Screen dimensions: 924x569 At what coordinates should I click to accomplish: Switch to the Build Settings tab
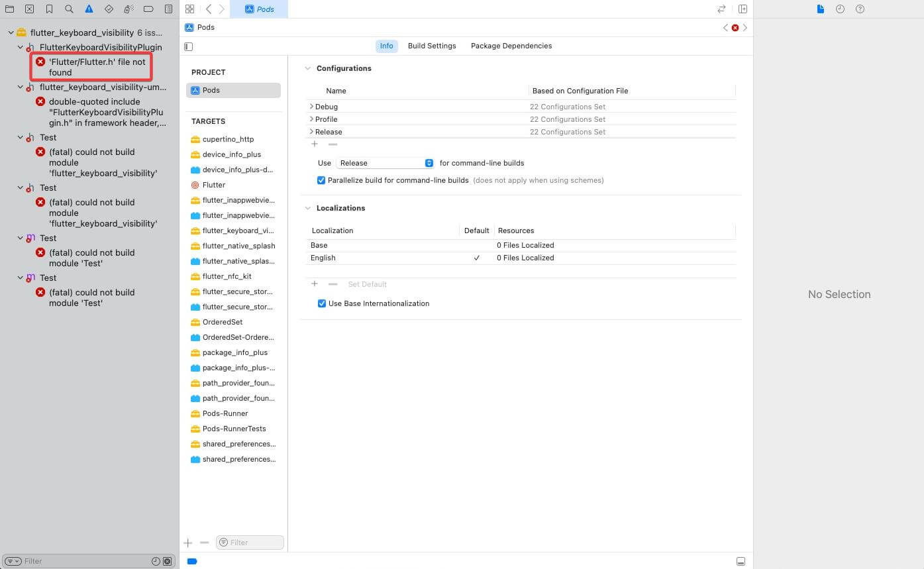tap(432, 46)
